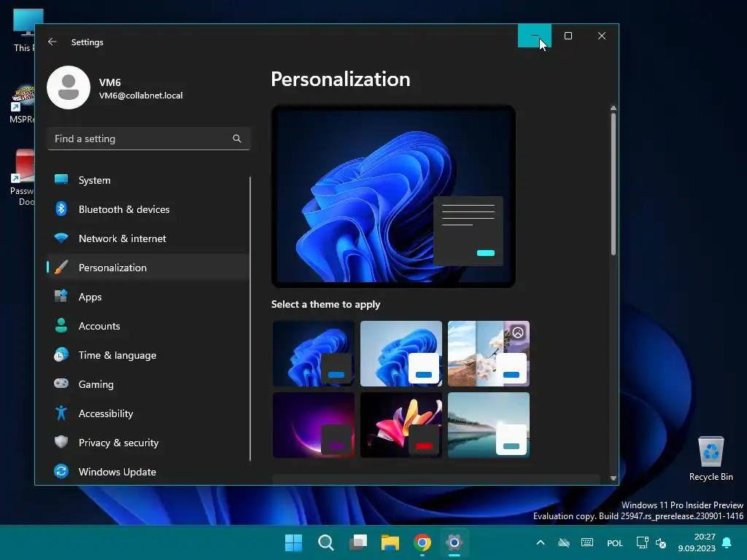This screenshot has height=560, width=747.
Task: Click the System monitor icon in sidebar
Action: tap(61, 179)
